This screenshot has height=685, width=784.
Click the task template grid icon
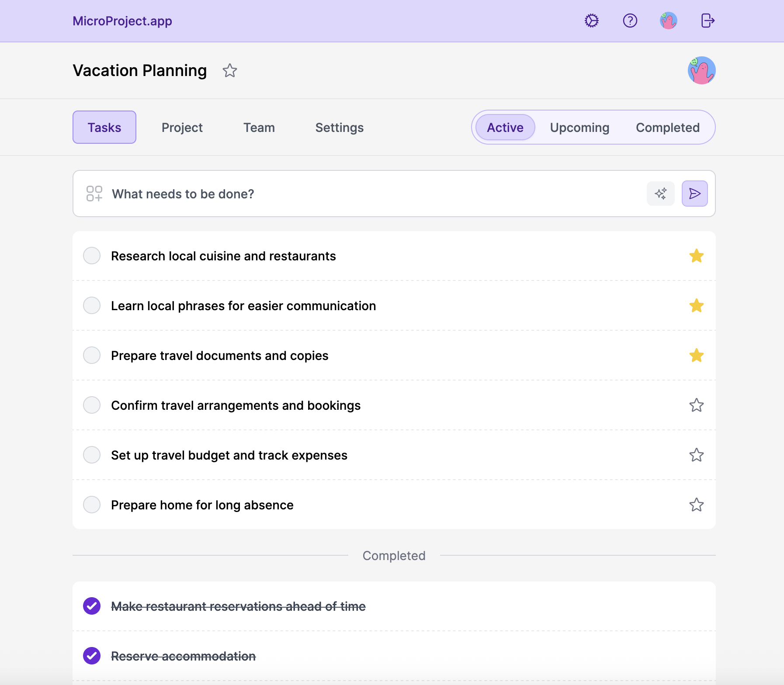[94, 194]
